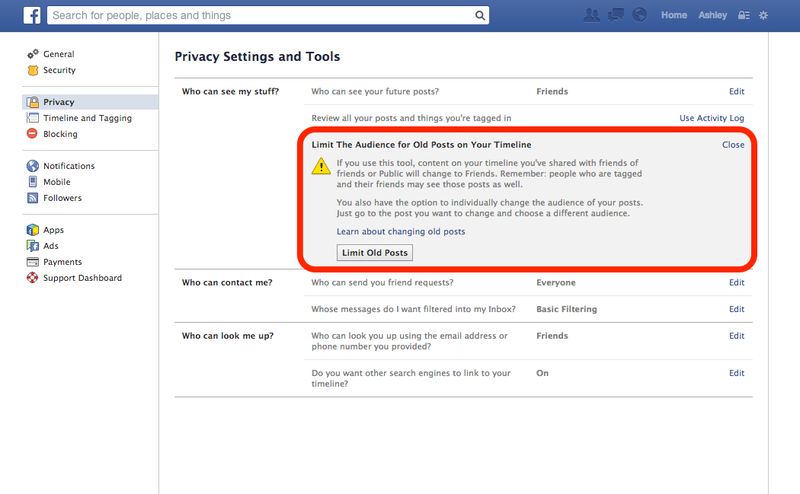Click the Payments card icon
Image resolution: width=800 pixels, height=494 pixels.
point(33,262)
